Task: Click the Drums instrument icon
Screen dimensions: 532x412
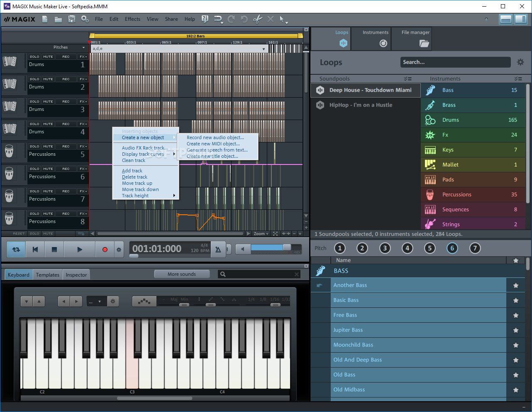Action: (430, 120)
